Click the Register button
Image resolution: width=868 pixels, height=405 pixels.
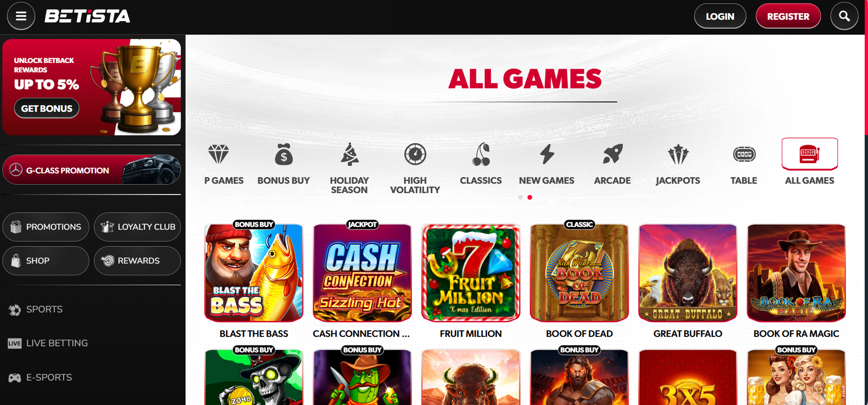click(788, 16)
